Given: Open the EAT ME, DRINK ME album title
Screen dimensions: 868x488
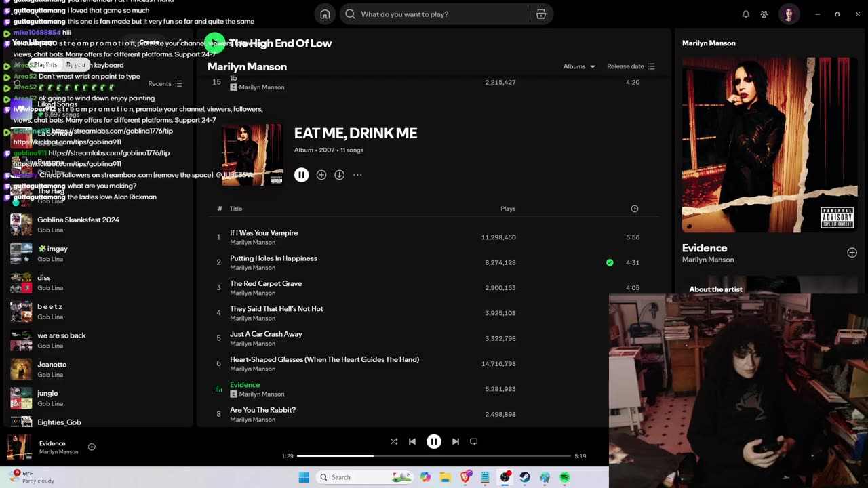Looking at the screenshot, I should click(x=355, y=134).
